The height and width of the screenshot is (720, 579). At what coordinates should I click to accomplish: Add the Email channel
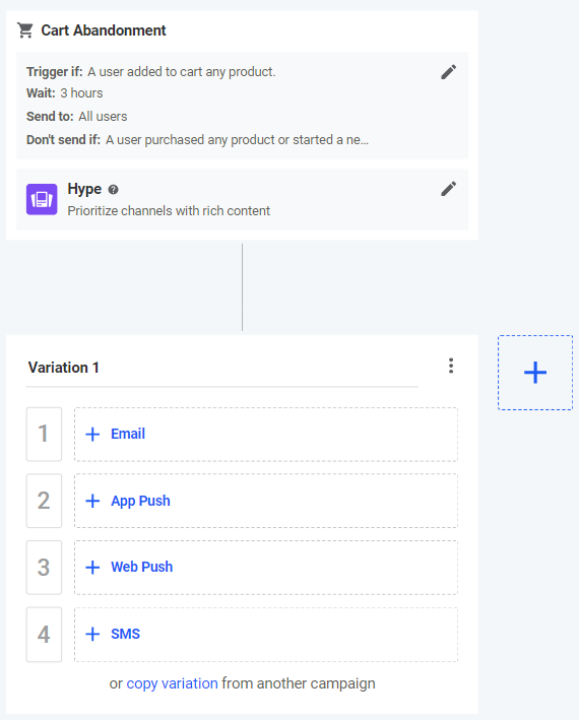[266, 434]
